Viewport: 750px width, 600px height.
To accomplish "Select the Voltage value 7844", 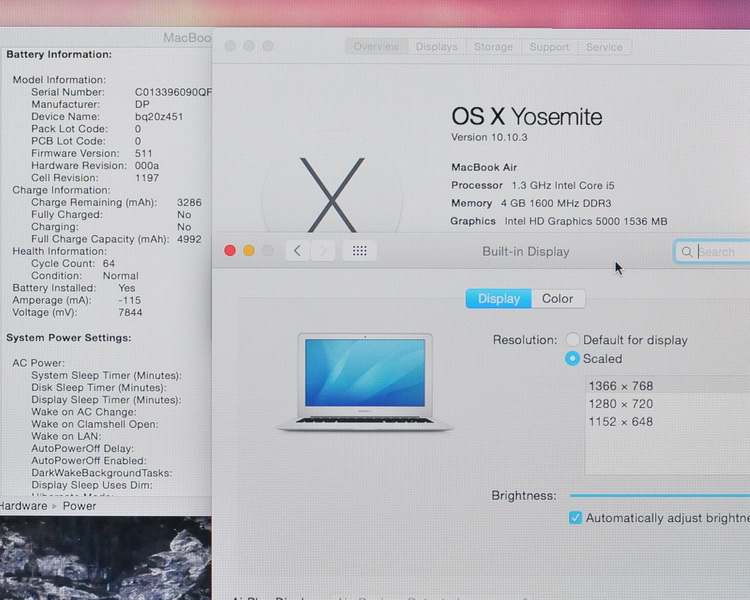I will [130, 312].
